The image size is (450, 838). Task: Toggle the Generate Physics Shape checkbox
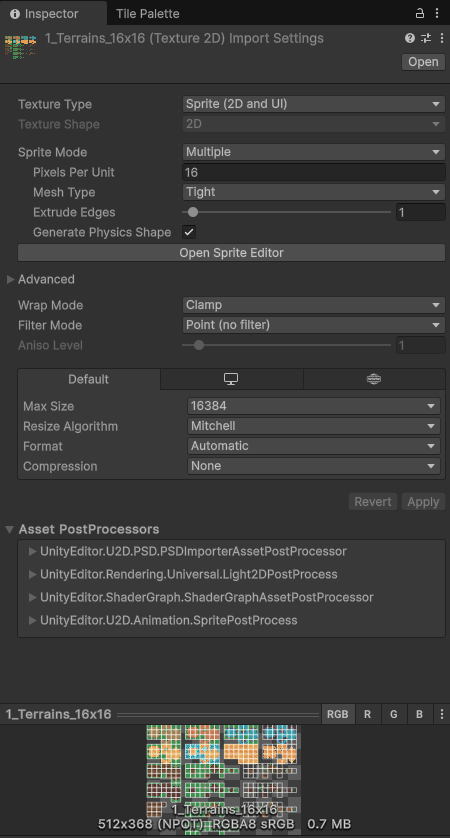pyautogui.click(x=189, y=232)
